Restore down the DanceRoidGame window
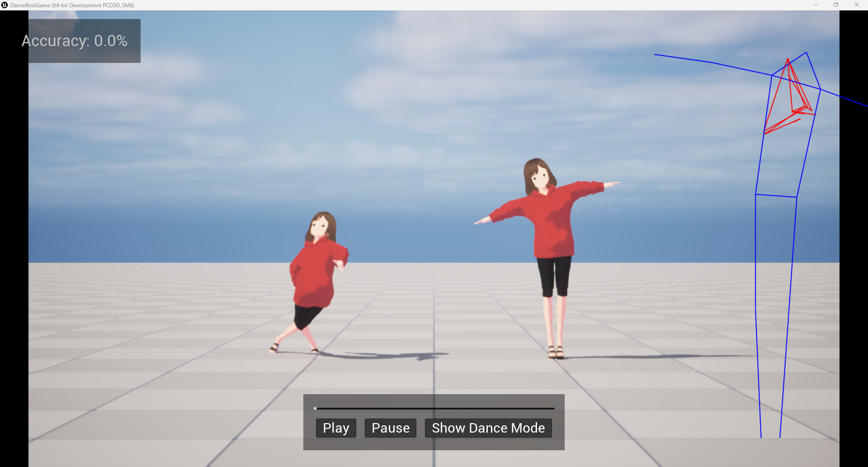 [x=836, y=5]
